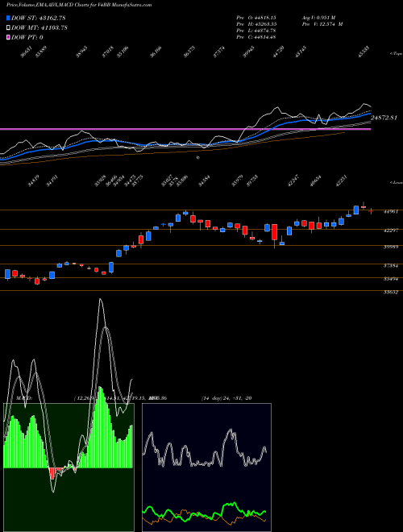403x532 pixels.
Task: Click the '<Lows' marker label
Action: [x=396, y=182]
